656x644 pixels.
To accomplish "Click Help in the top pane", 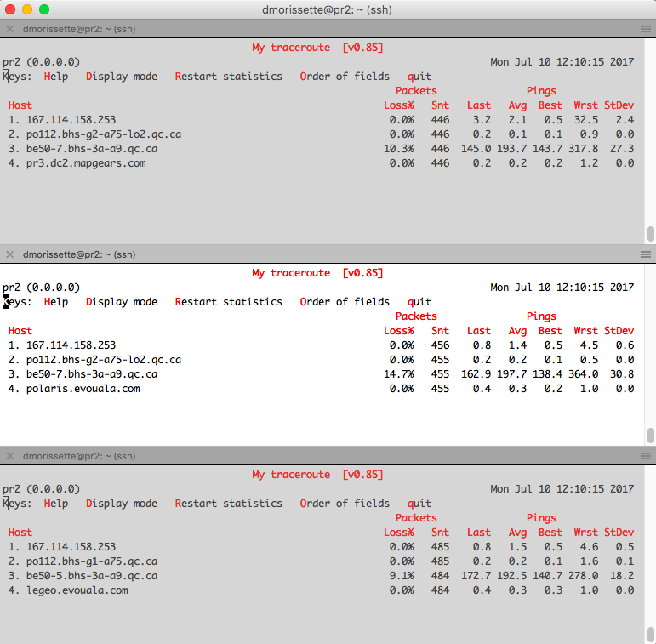I will [x=56, y=77].
